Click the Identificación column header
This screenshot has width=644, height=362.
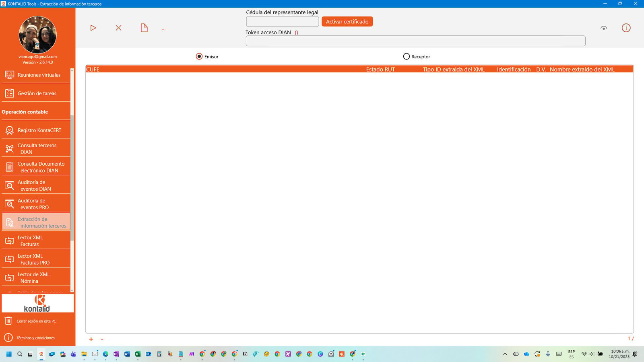click(x=514, y=69)
